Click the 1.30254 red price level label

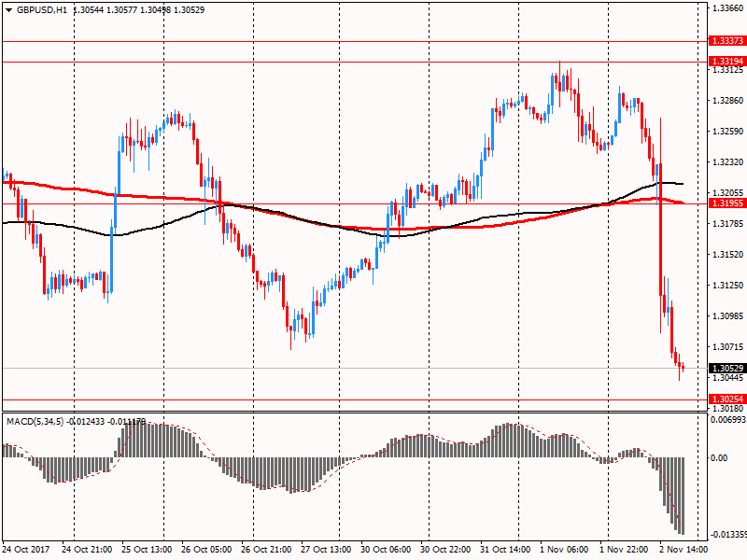coord(727,399)
